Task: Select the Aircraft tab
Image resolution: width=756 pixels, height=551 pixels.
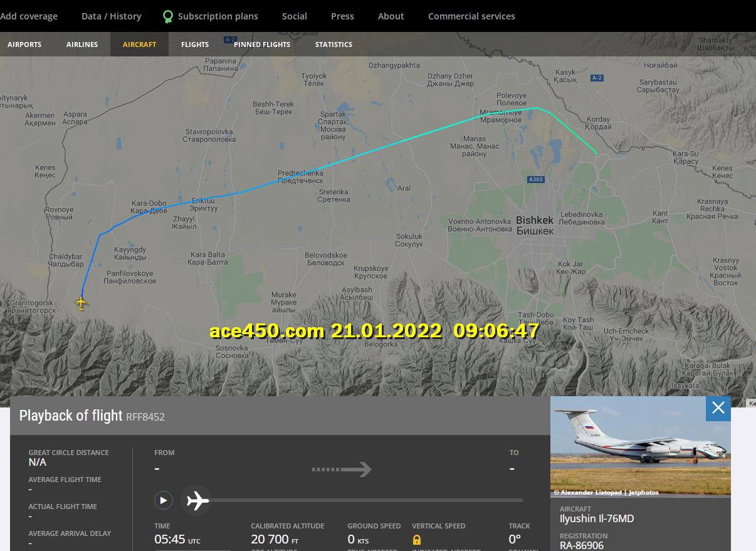Action: (x=139, y=45)
